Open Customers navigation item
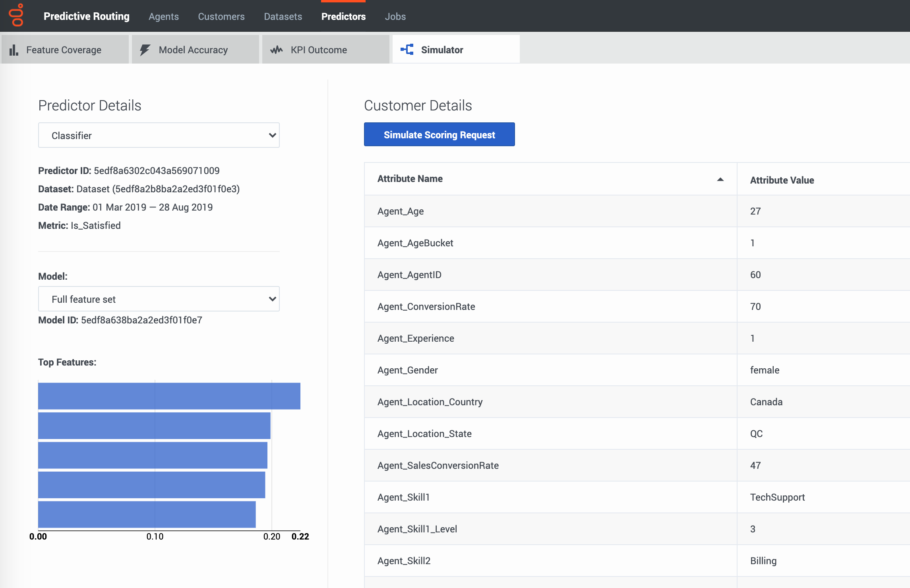The width and height of the screenshot is (910, 588). (x=221, y=16)
